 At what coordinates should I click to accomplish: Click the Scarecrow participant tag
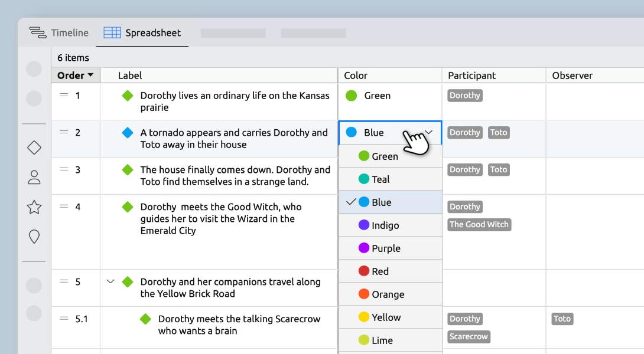pos(469,336)
